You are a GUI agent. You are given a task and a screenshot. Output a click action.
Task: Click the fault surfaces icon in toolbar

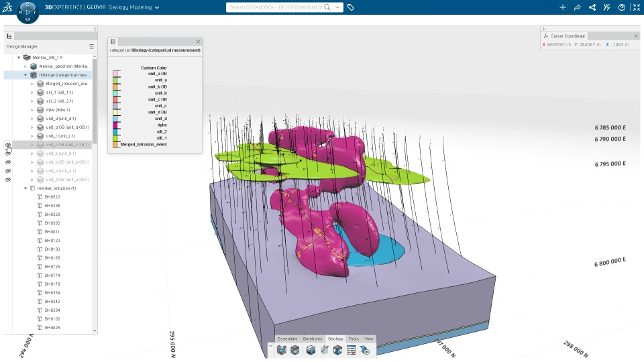coord(324,350)
